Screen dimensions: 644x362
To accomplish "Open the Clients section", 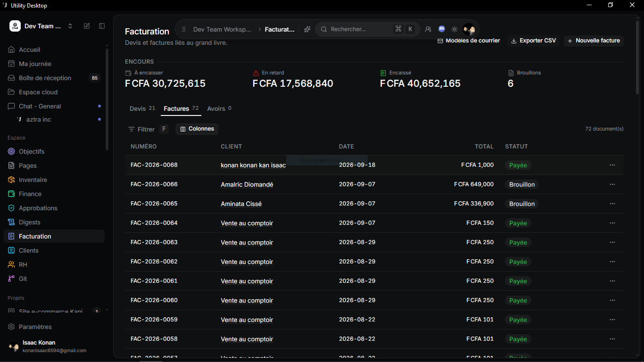I will coord(54,250).
